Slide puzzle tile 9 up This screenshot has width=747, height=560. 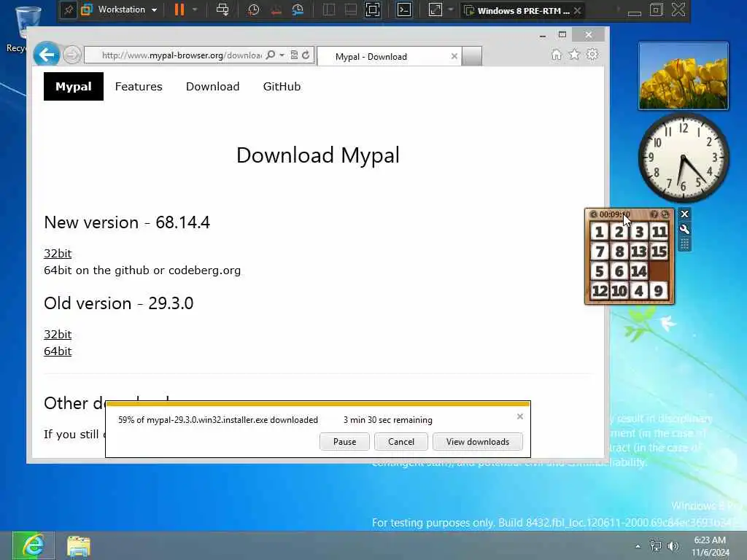tap(659, 290)
